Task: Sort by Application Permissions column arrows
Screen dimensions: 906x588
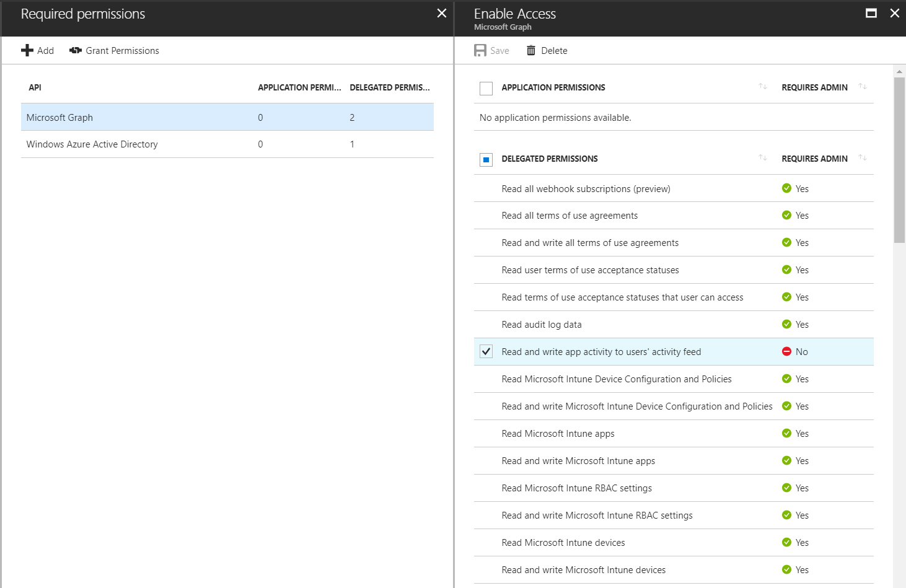Action: pos(763,87)
